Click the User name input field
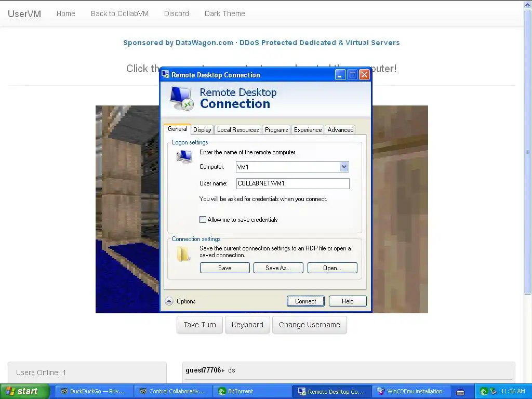532x399 pixels. point(293,183)
